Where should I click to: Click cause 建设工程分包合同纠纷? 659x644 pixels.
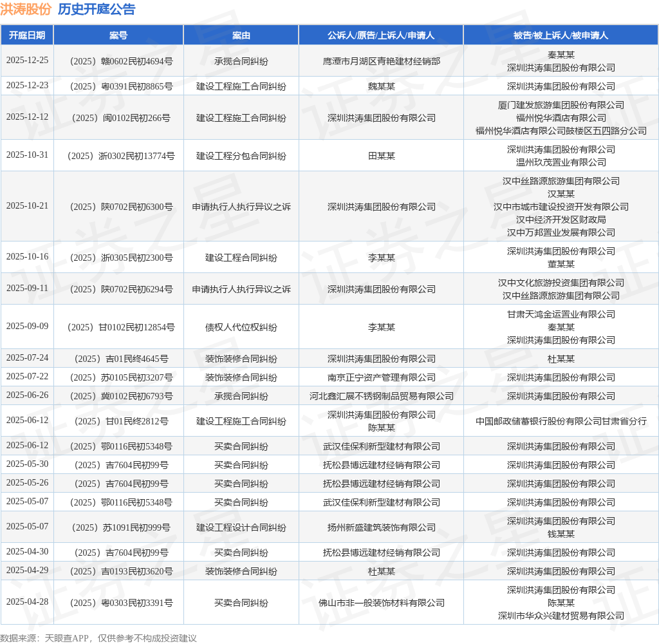tap(241, 156)
